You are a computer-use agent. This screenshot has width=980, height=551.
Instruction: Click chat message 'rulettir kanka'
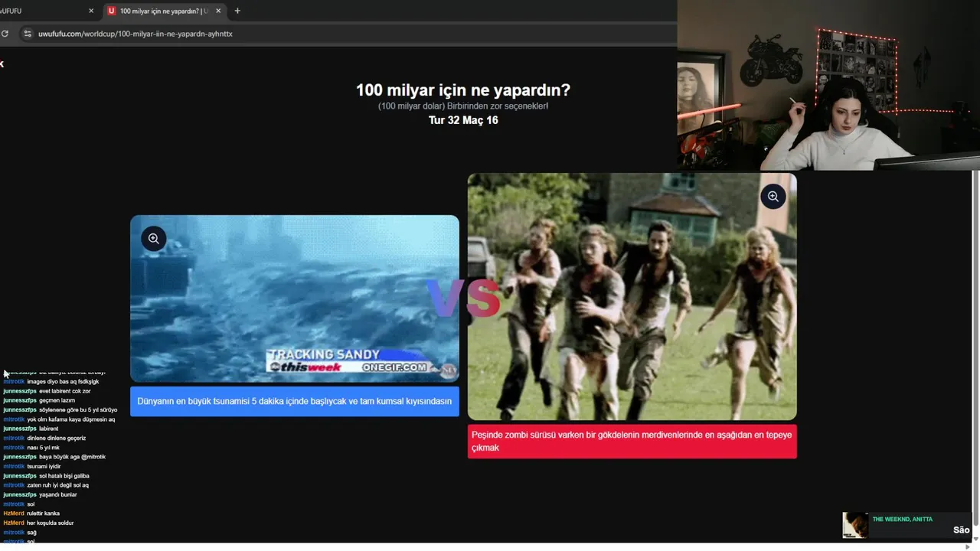[43, 514]
